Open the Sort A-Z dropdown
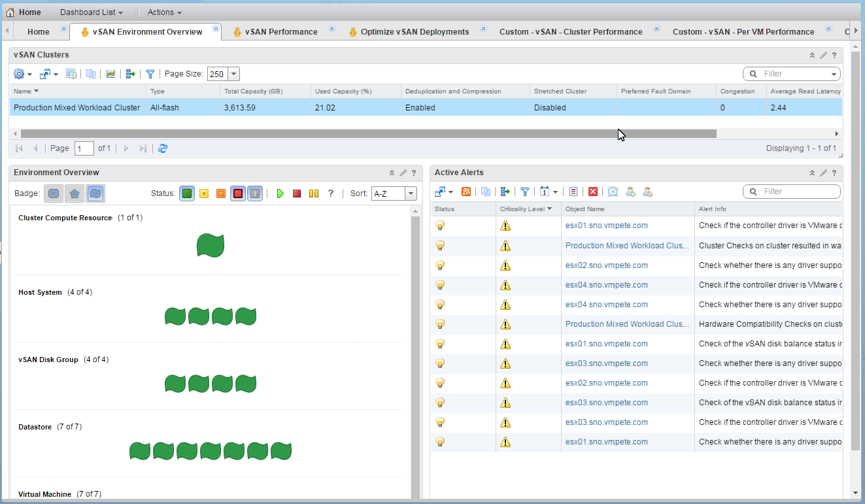The height and width of the screenshot is (504, 865). pos(411,193)
